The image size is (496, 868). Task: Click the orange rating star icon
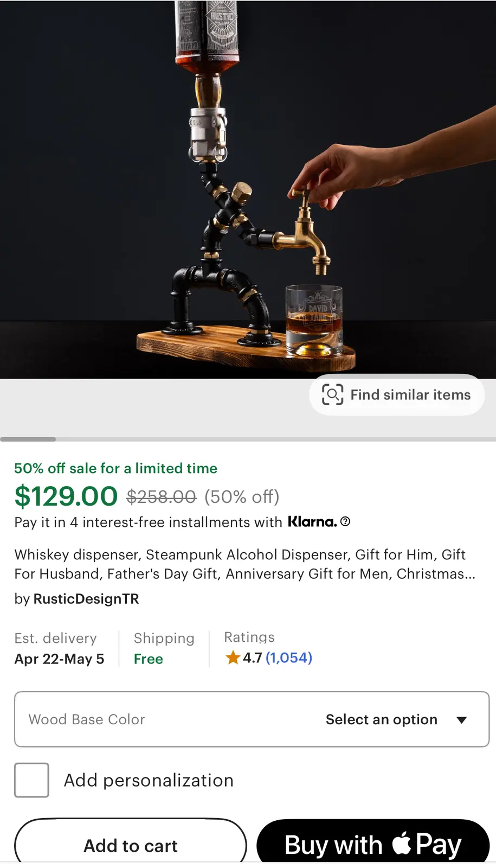click(x=233, y=658)
